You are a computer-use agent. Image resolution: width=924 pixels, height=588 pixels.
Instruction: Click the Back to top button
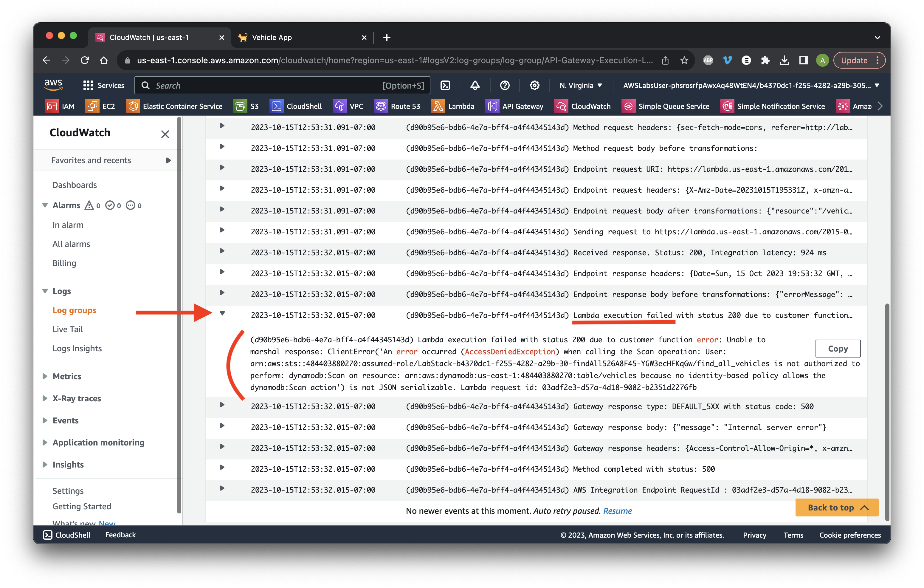pyautogui.click(x=836, y=508)
